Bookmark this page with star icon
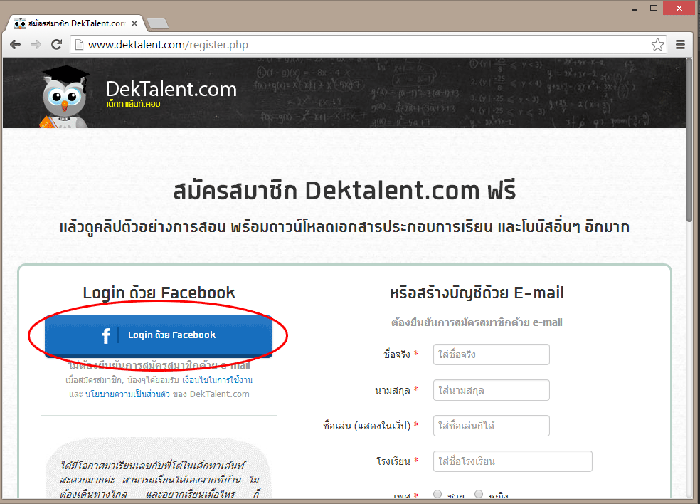Screen dimensions: 700x504 (657, 45)
